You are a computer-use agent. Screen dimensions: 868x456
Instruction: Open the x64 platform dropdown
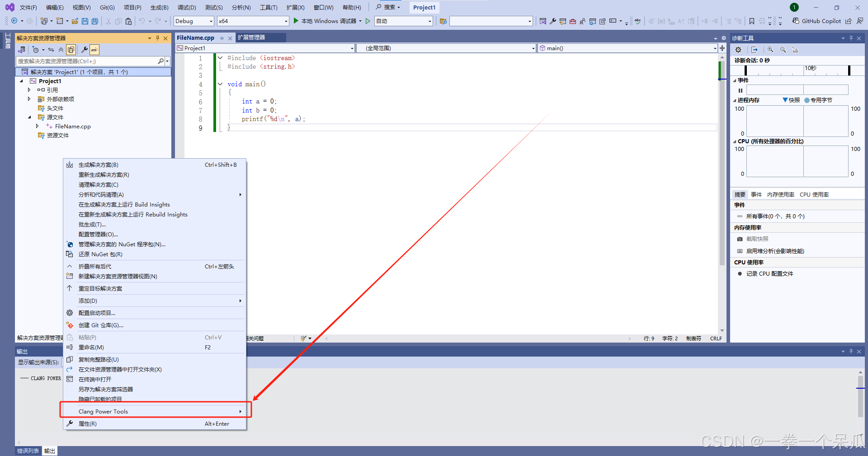tap(252, 21)
